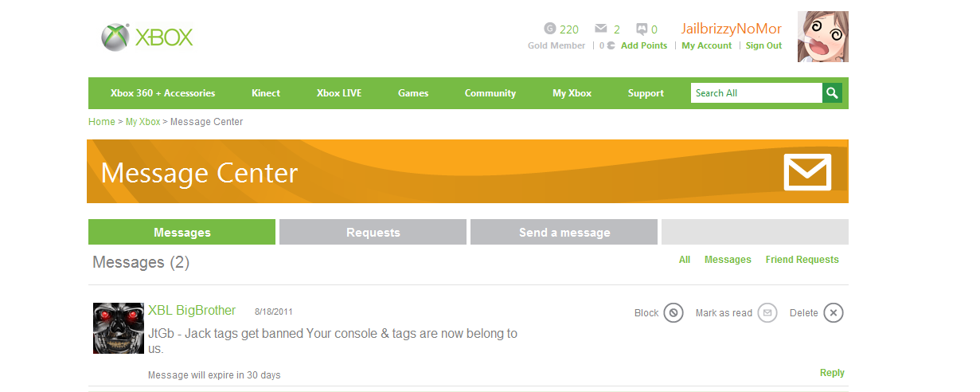Click the search magnifier button
The width and height of the screenshot is (980, 392).
pyautogui.click(x=832, y=93)
